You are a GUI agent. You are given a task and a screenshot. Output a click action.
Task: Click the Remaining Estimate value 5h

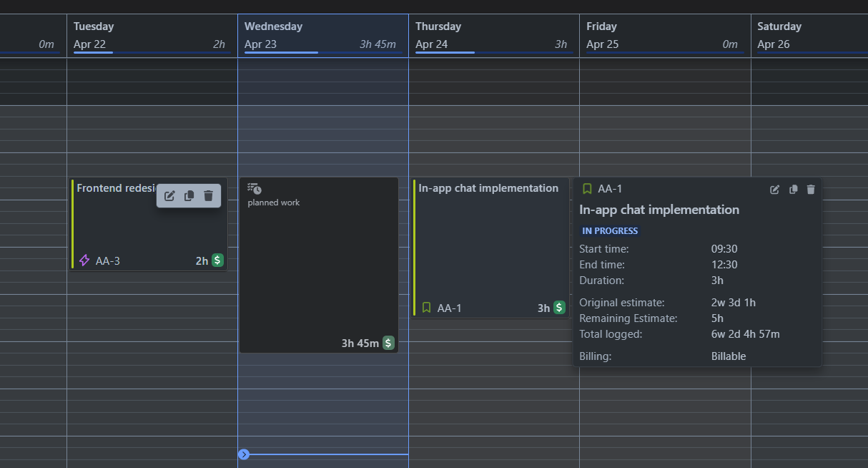(x=717, y=318)
